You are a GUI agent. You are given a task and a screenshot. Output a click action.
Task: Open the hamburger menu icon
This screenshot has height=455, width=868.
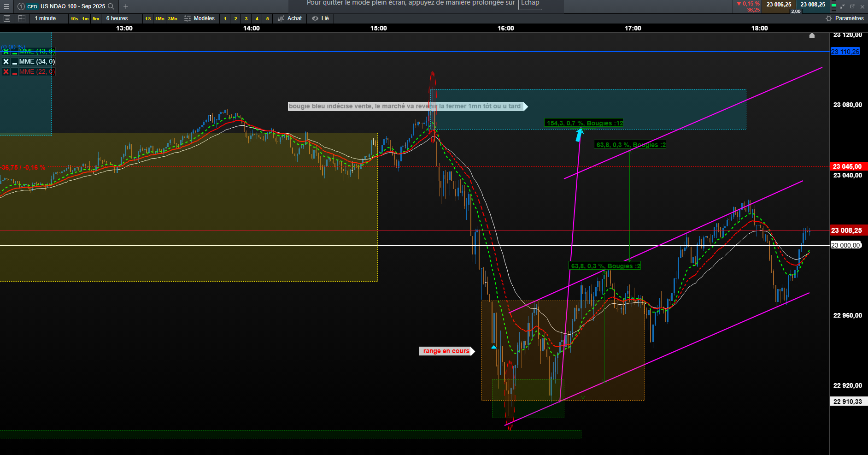6,6
